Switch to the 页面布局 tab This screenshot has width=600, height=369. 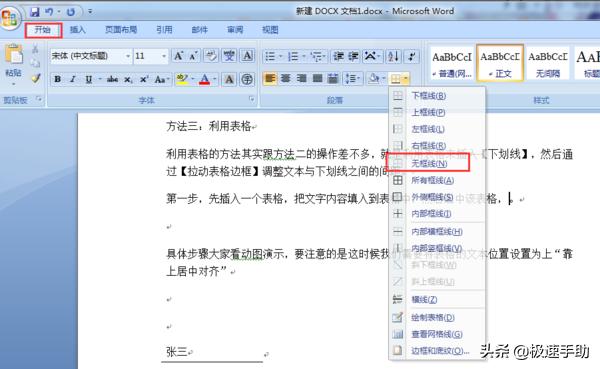pyautogui.click(x=121, y=30)
